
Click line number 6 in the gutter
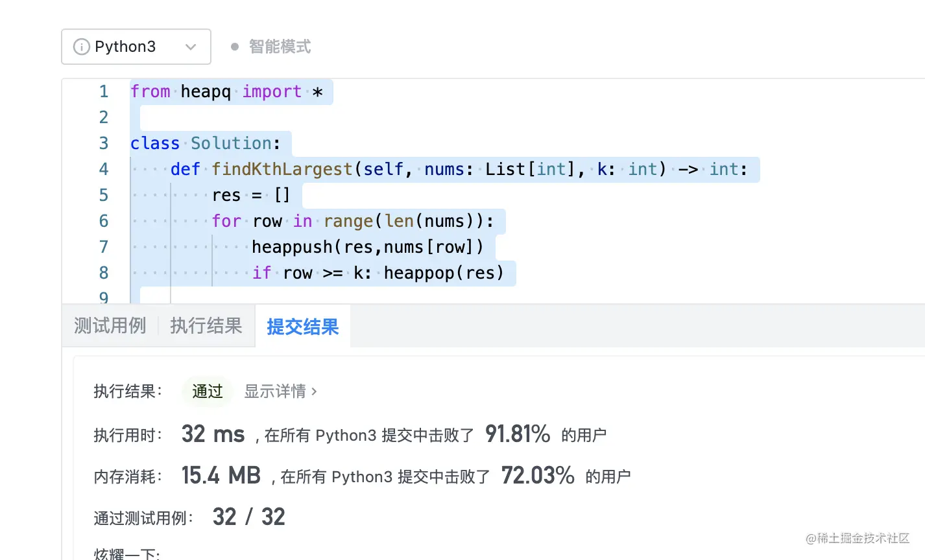[104, 221]
